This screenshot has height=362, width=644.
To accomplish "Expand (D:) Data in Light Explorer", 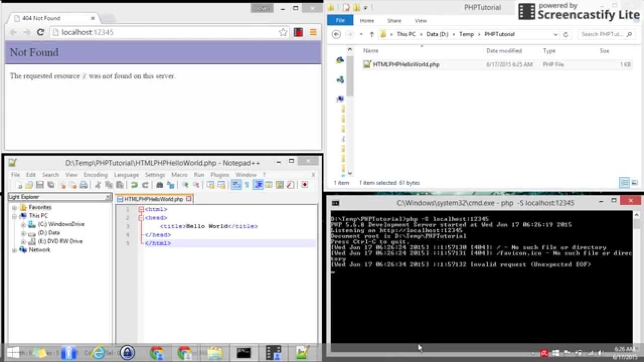I will pyautogui.click(x=23, y=233).
